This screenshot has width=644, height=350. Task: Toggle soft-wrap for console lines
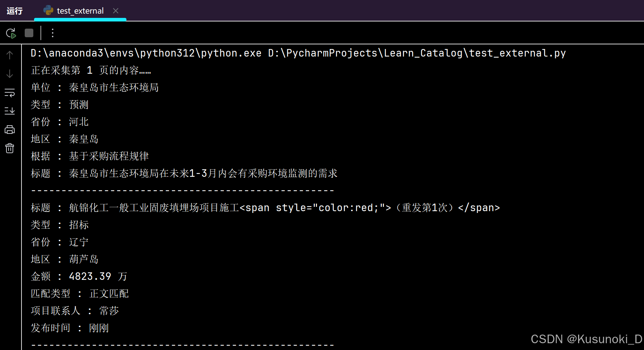coord(10,93)
